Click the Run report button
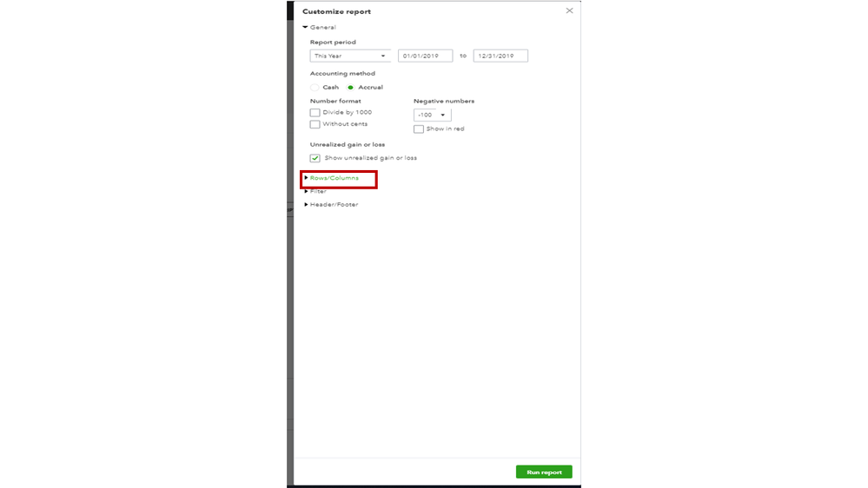The image size is (868, 488). 544,472
